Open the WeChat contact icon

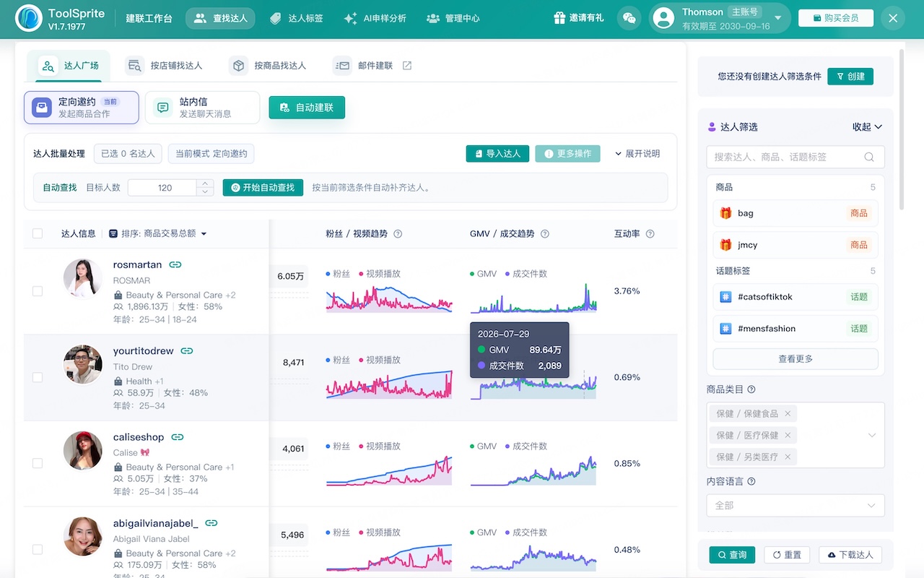tap(629, 18)
